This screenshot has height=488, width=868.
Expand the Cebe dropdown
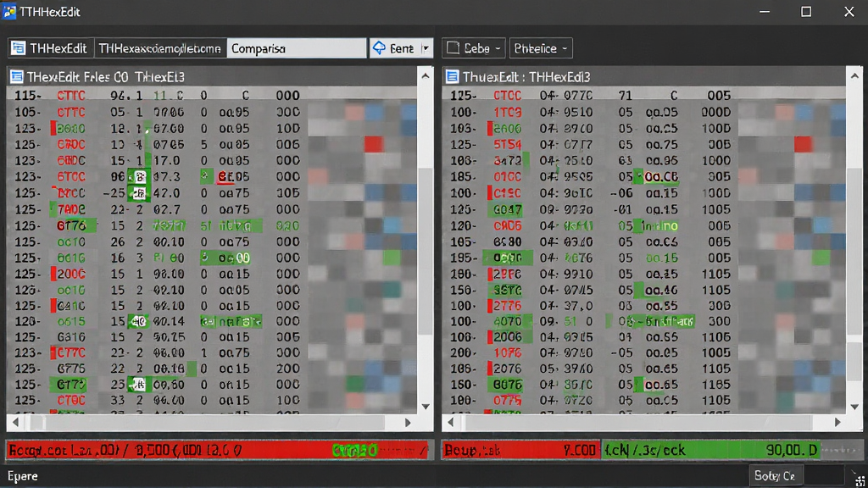coord(498,48)
